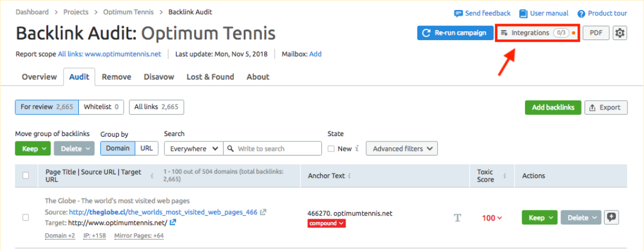Click Optimum Tennis breadcrumb link
Screen dimensions: 644x251
(128, 12)
